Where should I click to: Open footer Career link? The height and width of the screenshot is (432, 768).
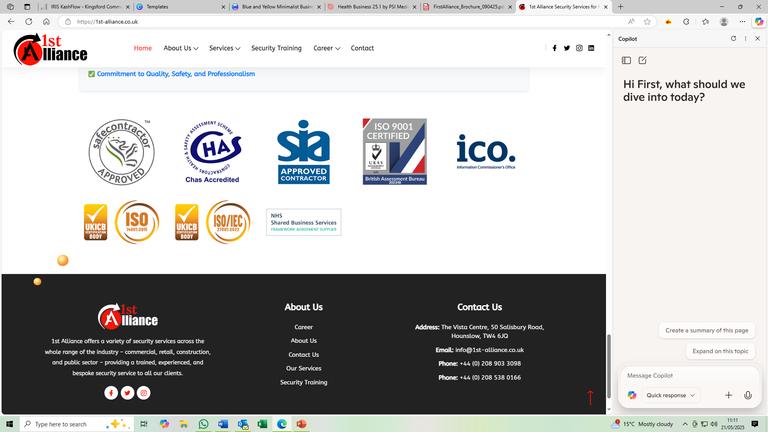pyautogui.click(x=303, y=327)
